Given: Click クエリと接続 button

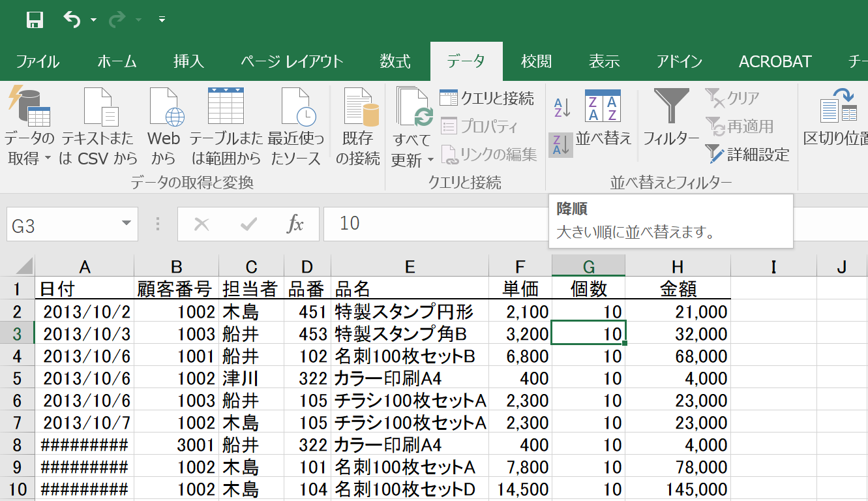Looking at the screenshot, I should pos(487,99).
